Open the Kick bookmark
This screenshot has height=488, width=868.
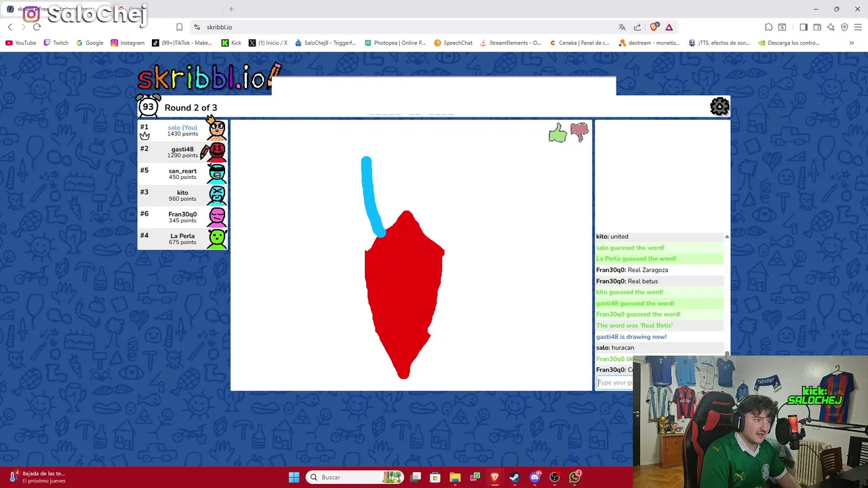(x=232, y=43)
